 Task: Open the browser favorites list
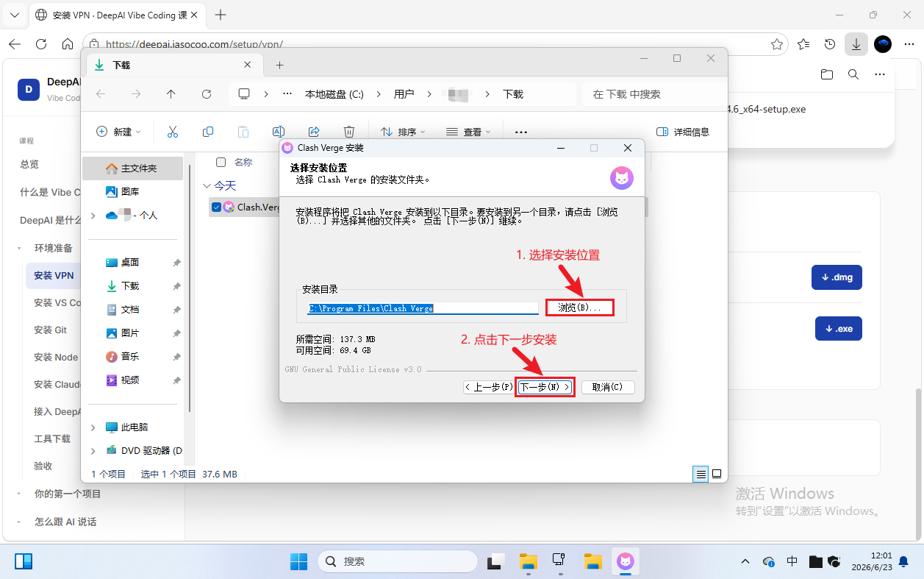[803, 44]
